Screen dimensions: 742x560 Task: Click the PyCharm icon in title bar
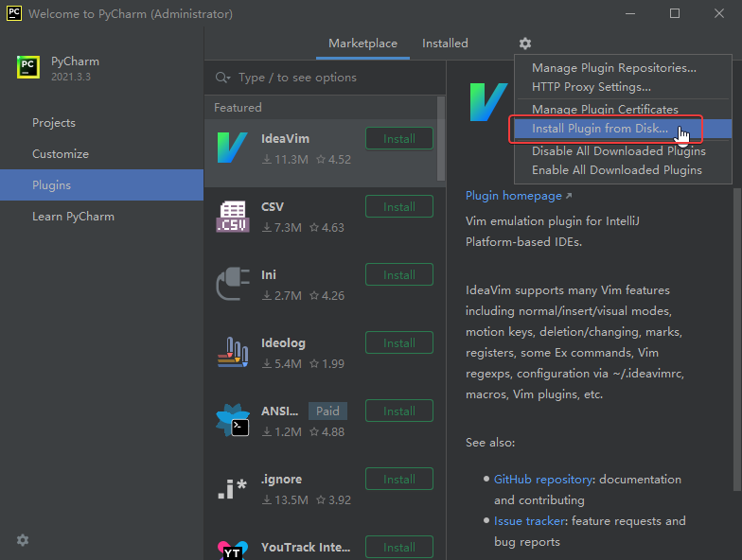click(13, 13)
